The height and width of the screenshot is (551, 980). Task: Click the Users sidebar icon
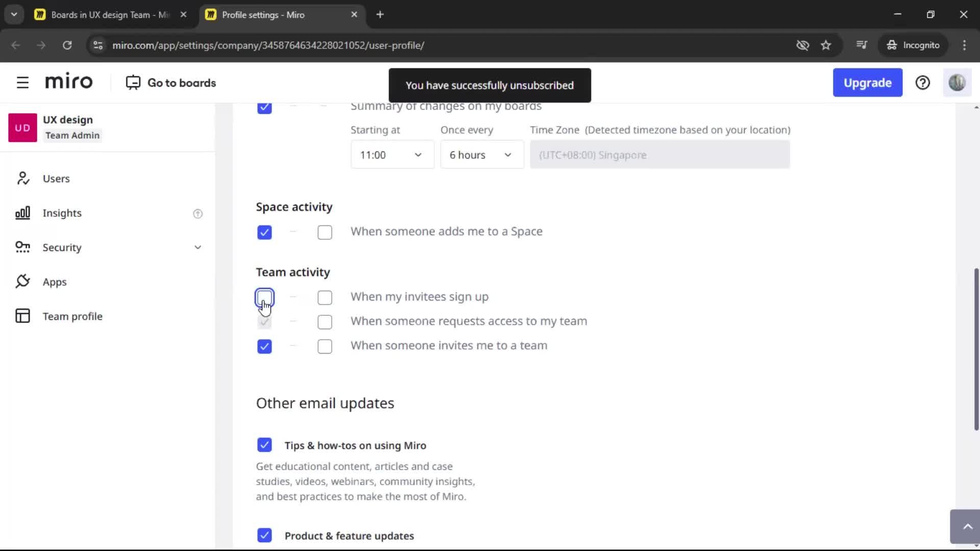click(x=22, y=179)
